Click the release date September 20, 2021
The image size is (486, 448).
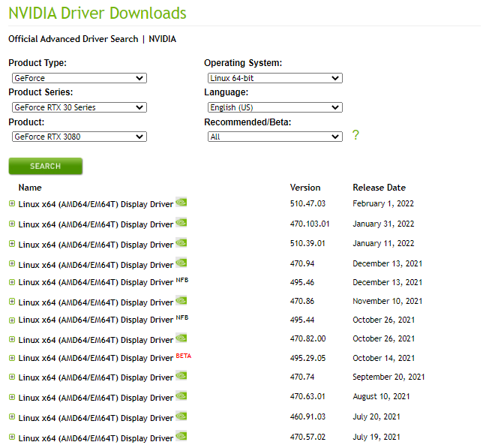388,377
